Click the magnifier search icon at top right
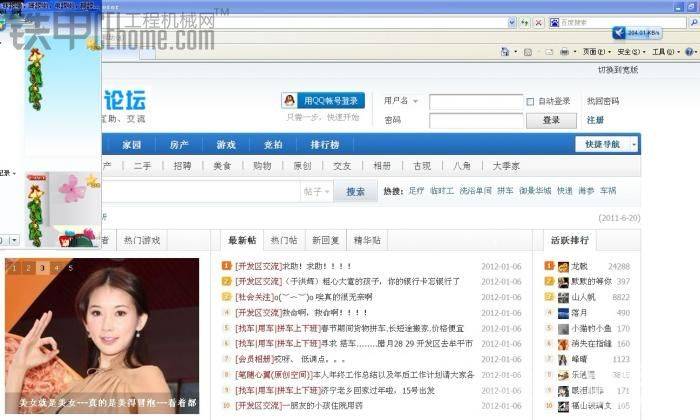Image resolution: width=700 pixels, height=420 pixels. click(693, 22)
